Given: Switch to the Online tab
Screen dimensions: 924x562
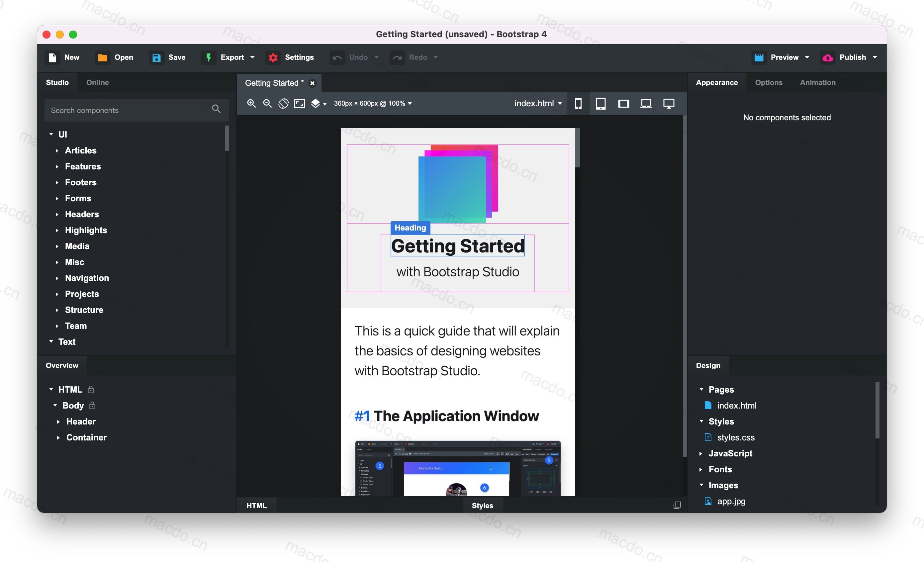Looking at the screenshot, I should (98, 82).
